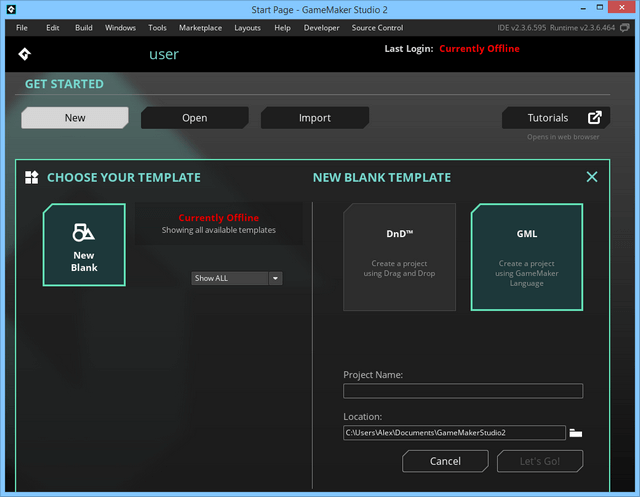Open the Source Control menu

pos(378,28)
